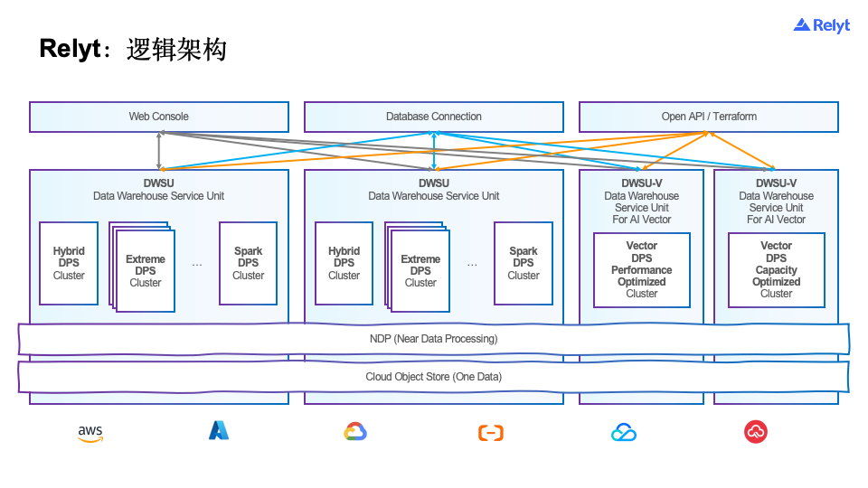Click the Google Cloud logo

(x=354, y=432)
